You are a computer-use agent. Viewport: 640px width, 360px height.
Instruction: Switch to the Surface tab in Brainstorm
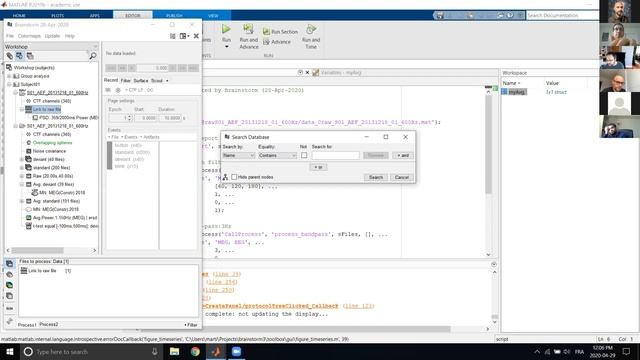[140, 80]
